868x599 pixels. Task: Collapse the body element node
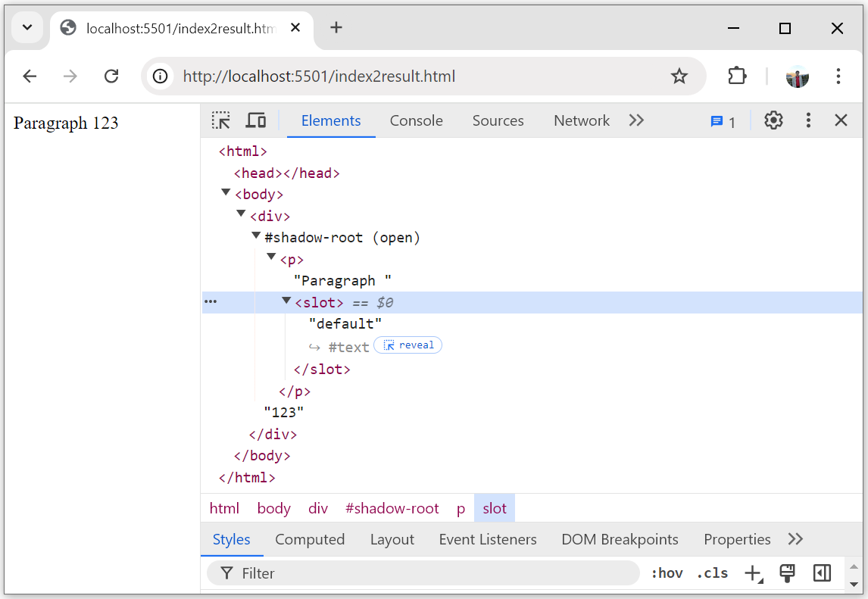(226, 192)
